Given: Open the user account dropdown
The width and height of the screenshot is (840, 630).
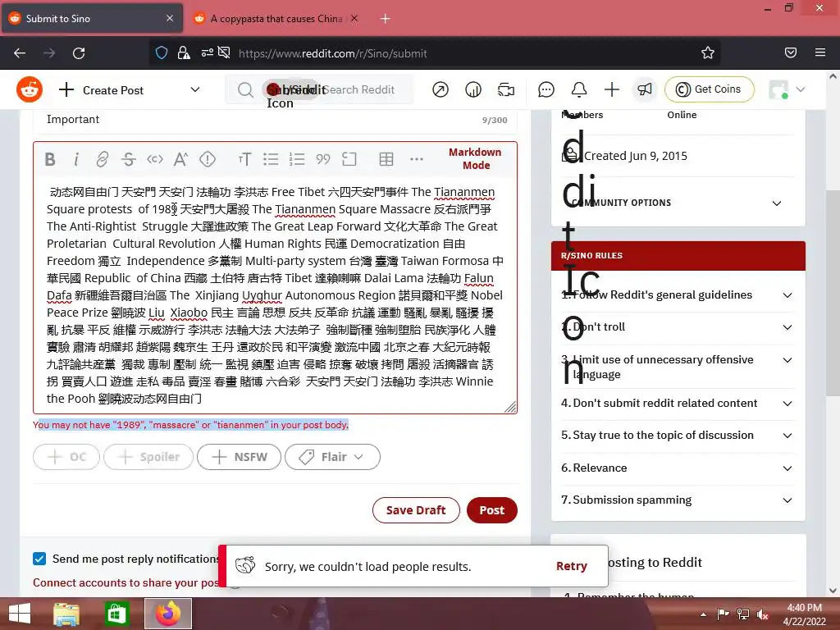Looking at the screenshot, I should click(x=787, y=89).
